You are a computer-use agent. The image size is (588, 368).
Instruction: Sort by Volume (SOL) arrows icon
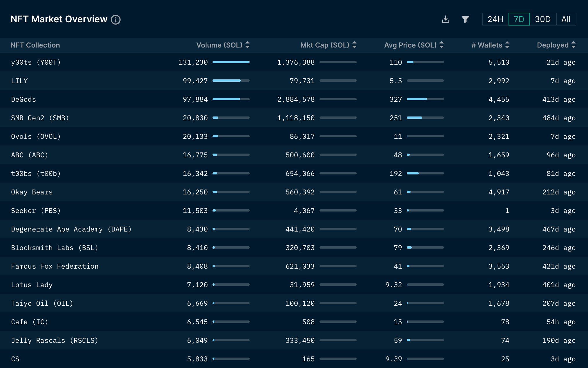tap(247, 45)
